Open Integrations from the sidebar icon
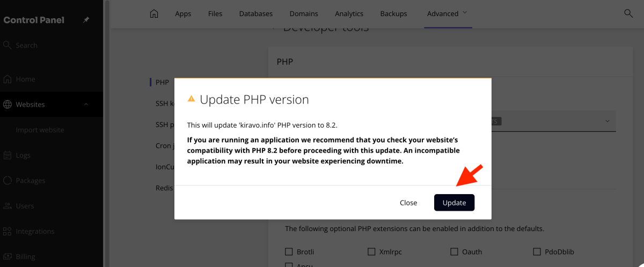 tap(8, 232)
